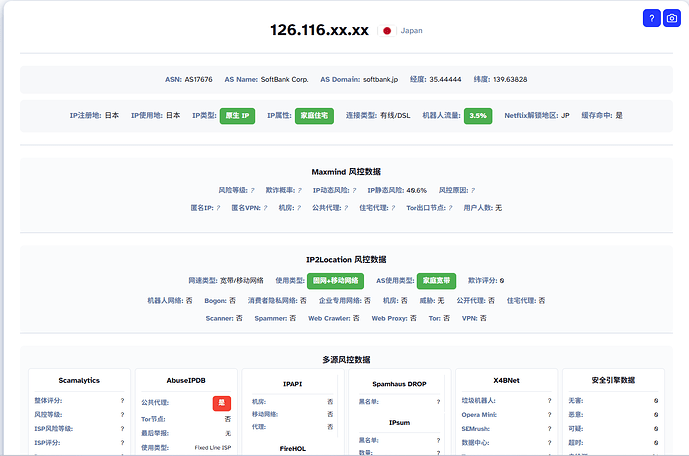
Task: Click the Spammer 否 entry
Action: [x=275, y=318]
